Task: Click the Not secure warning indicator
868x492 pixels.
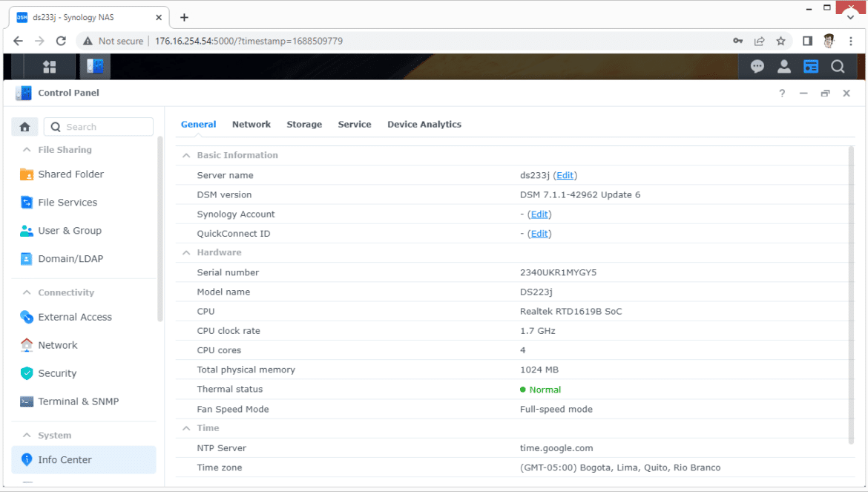Action: tap(113, 41)
